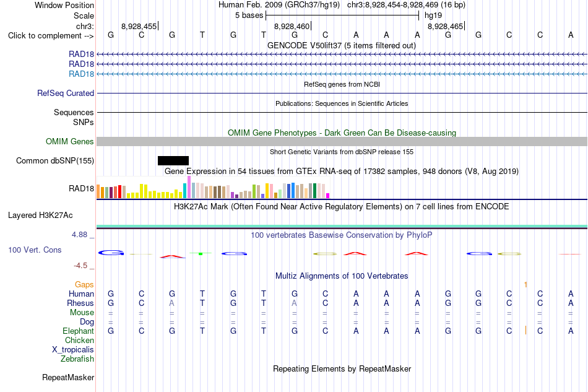Click the hg19 label beside the scale bar

pos(433,15)
